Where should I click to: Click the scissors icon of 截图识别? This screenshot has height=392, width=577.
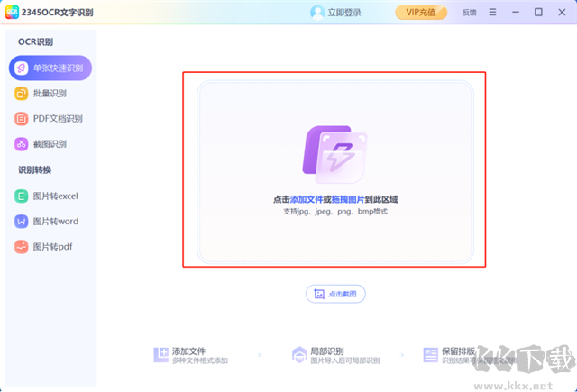tap(22, 144)
